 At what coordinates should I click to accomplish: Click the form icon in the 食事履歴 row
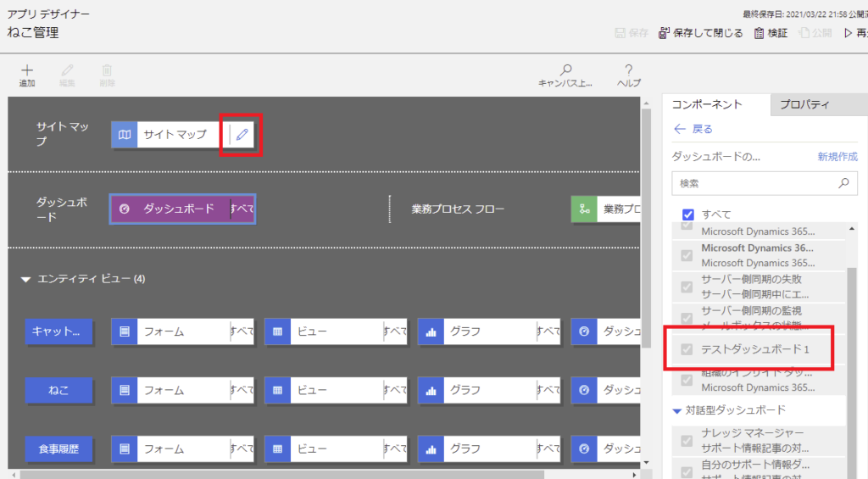tap(125, 449)
